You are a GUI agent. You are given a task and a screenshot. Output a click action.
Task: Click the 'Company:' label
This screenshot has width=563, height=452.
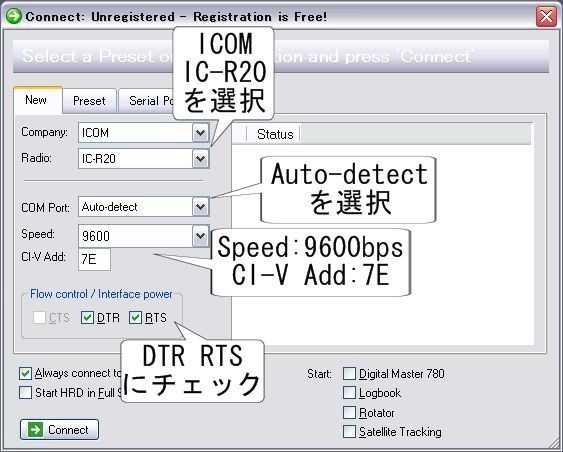coord(44,132)
